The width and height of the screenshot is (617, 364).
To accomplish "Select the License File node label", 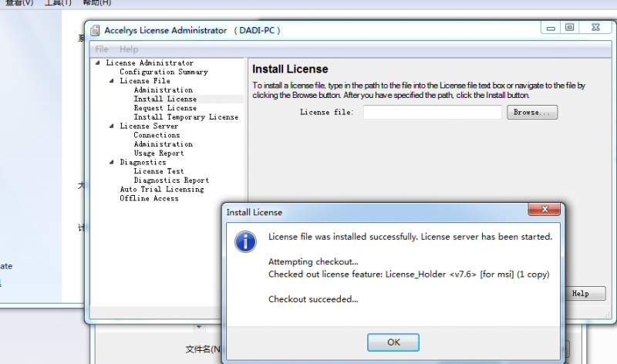I will coord(145,81).
